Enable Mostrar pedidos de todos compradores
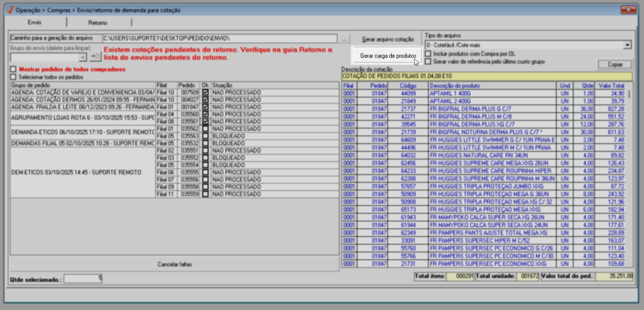This screenshot has width=644, height=310. pyautogui.click(x=14, y=69)
